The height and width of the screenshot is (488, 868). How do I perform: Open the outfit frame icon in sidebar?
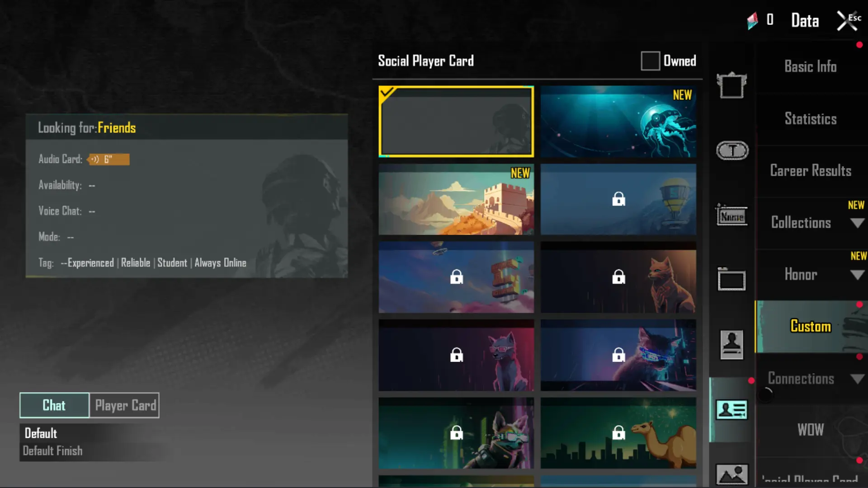click(731, 85)
